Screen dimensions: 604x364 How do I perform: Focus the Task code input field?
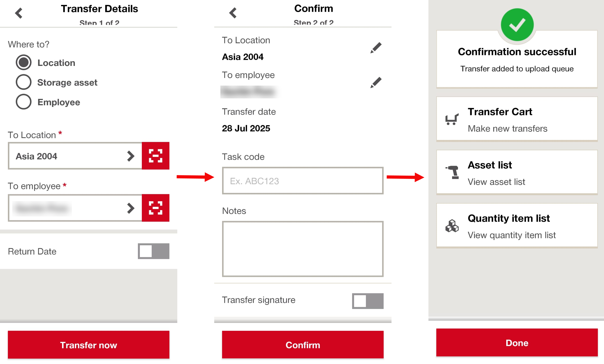pos(303,181)
